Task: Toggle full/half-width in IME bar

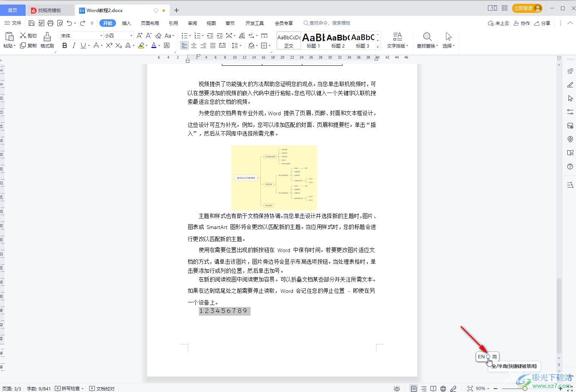Action: tap(488, 356)
